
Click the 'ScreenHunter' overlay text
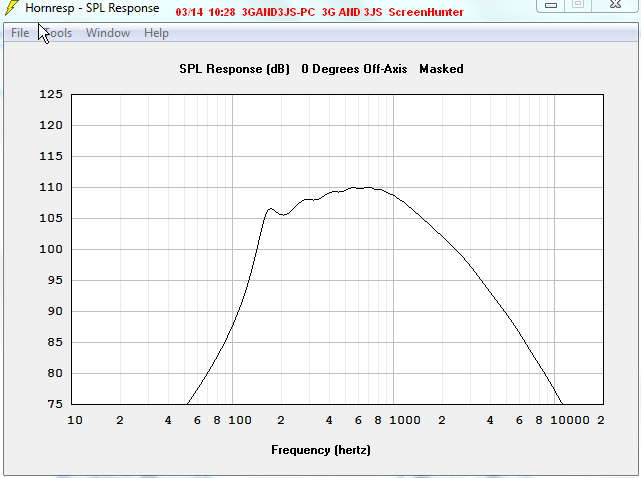pos(426,12)
